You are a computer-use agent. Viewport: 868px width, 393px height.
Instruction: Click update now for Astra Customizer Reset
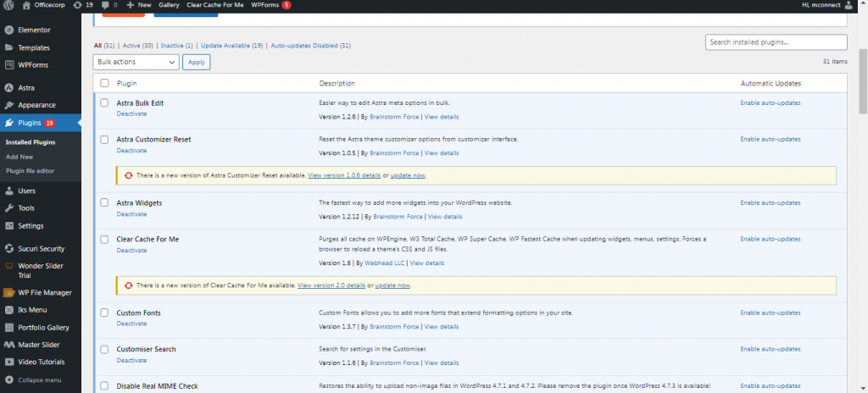tap(408, 175)
